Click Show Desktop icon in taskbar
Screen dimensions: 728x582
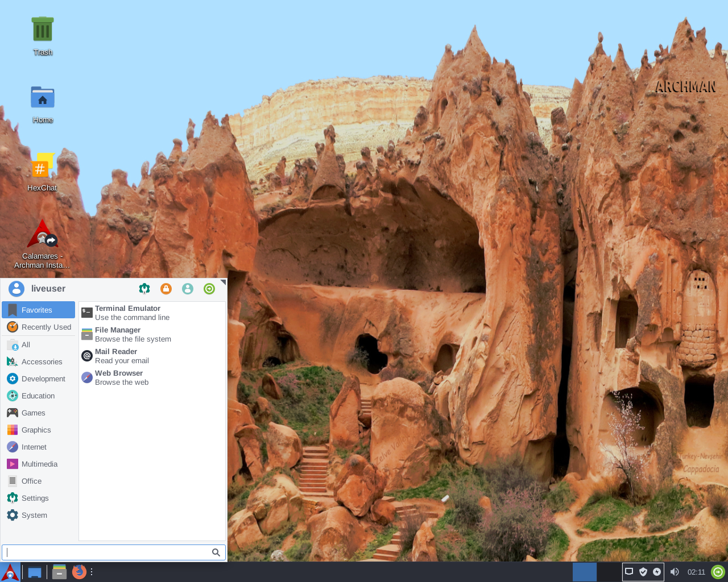point(35,572)
